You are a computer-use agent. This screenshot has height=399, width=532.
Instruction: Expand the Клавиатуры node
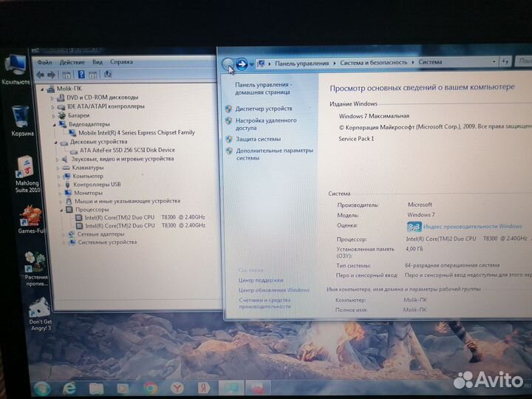pos(58,168)
